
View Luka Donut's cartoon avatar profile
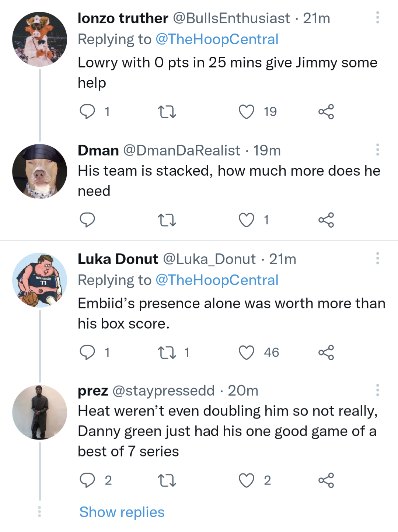pyautogui.click(x=39, y=280)
